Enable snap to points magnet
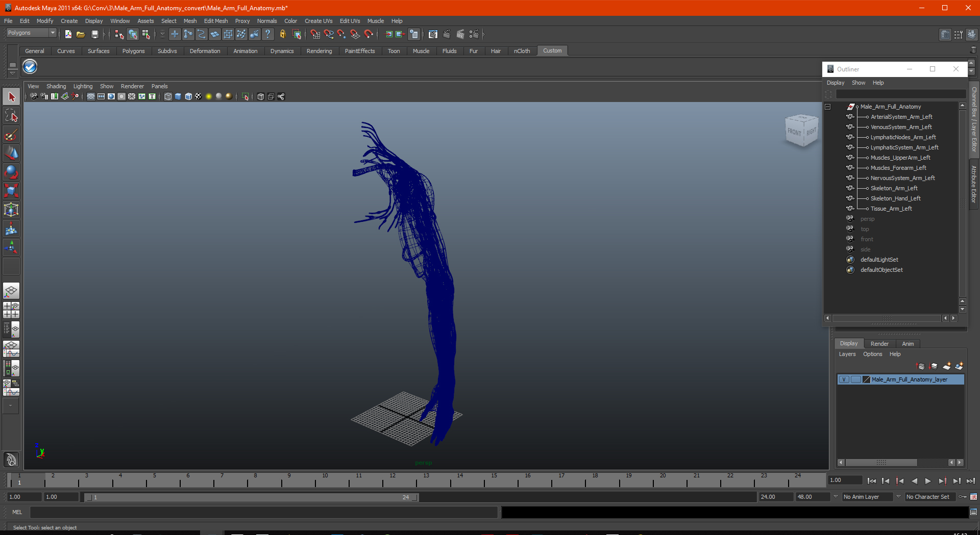This screenshot has width=980, height=535. (341, 34)
